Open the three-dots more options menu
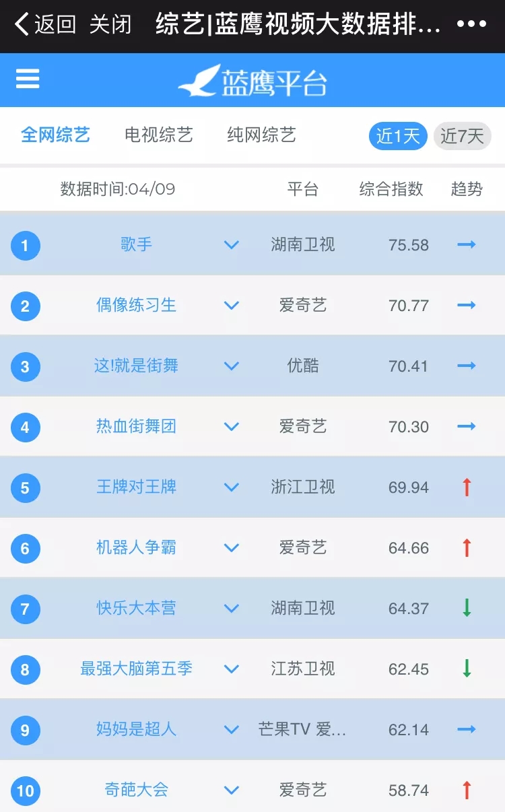The height and width of the screenshot is (812, 505). click(x=471, y=24)
